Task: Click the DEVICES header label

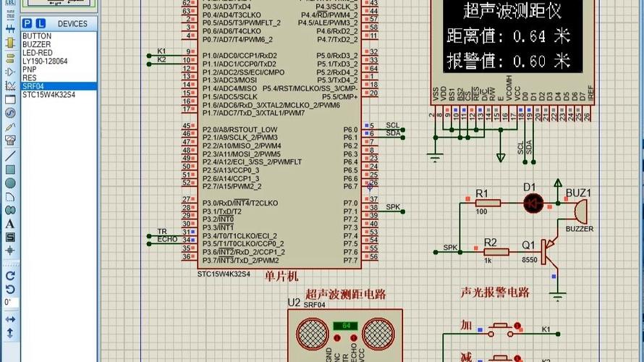Action: pos(72,24)
